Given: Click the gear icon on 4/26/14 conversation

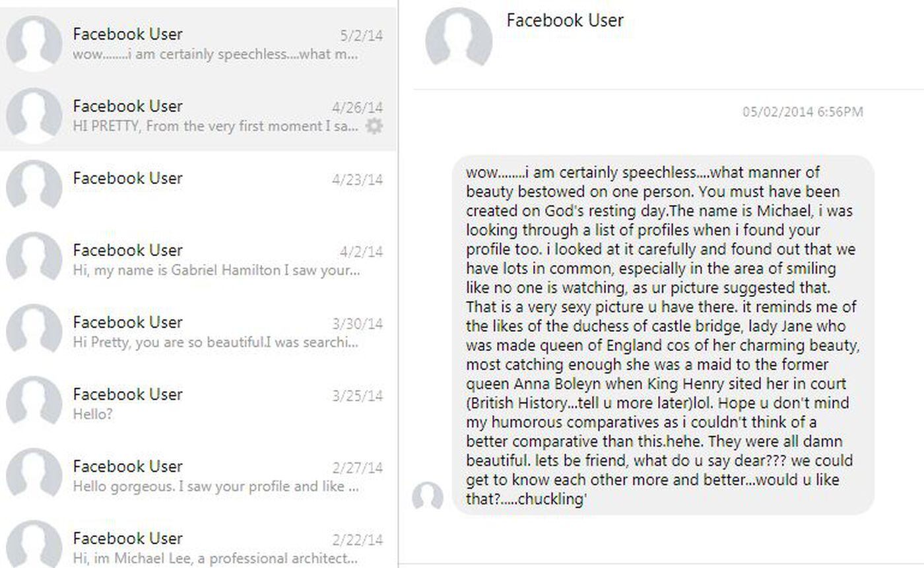Looking at the screenshot, I should point(374,126).
